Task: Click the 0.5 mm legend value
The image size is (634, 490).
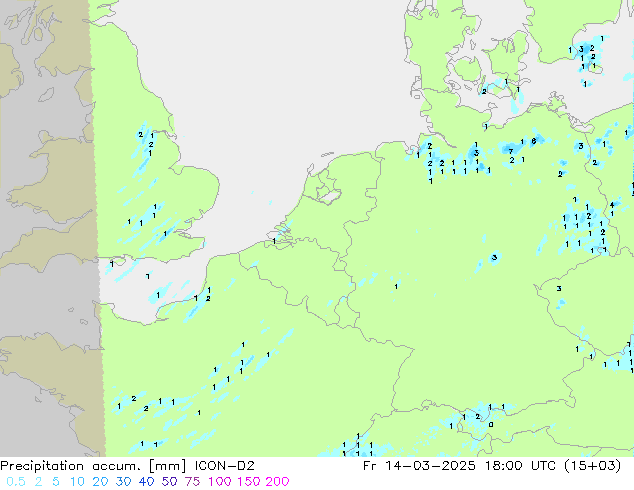Action: [16, 482]
